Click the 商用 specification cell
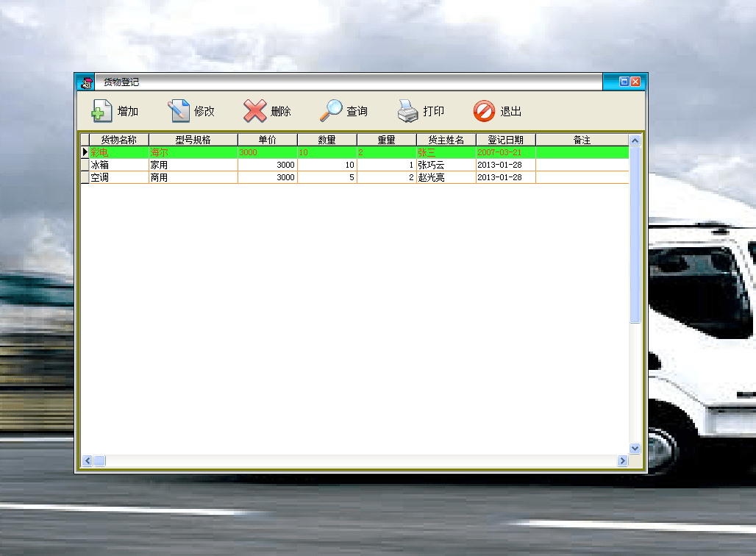 pyautogui.click(x=193, y=177)
